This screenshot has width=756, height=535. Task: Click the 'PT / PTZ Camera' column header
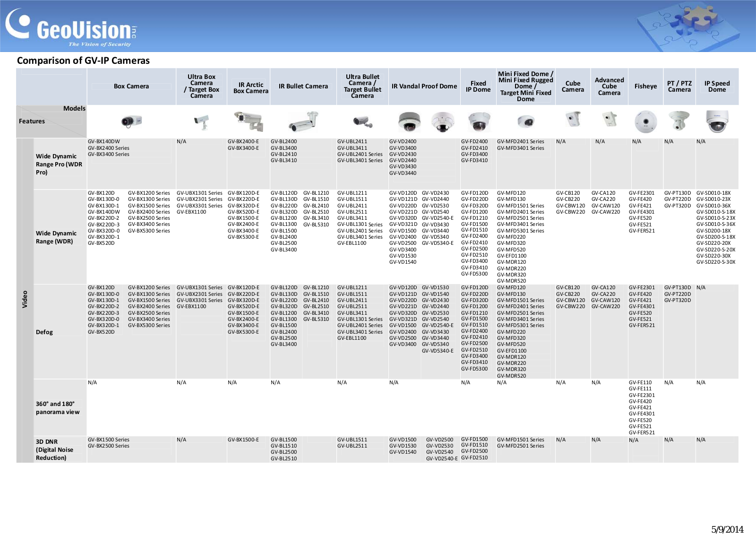(679, 86)
